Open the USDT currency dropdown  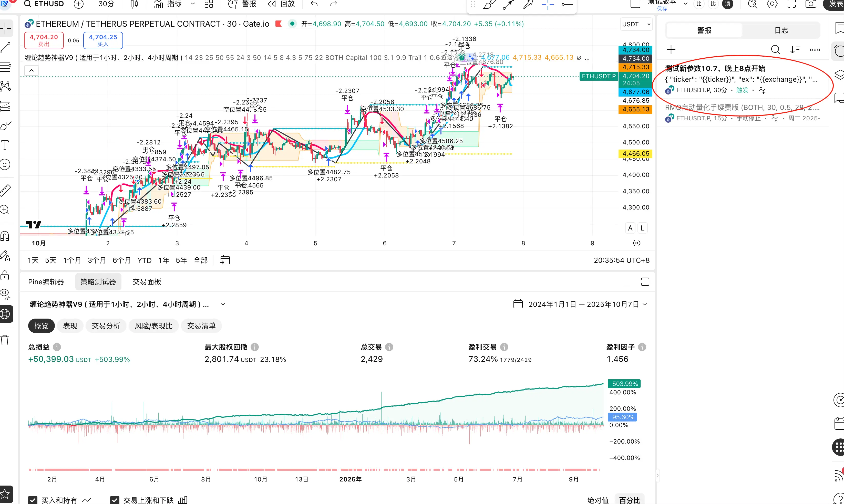[x=636, y=24]
